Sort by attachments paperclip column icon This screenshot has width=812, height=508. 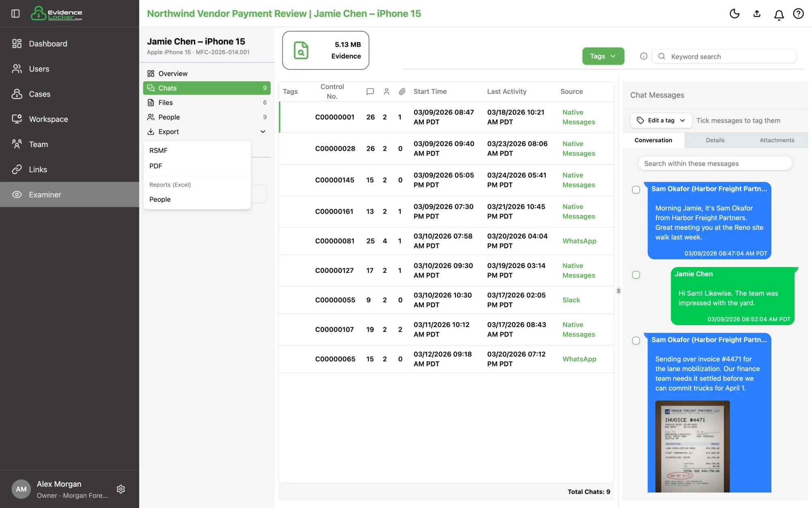click(402, 91)
